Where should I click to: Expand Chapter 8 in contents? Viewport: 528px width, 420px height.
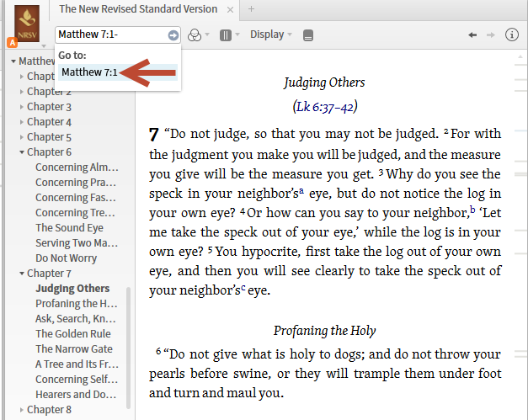22,410
